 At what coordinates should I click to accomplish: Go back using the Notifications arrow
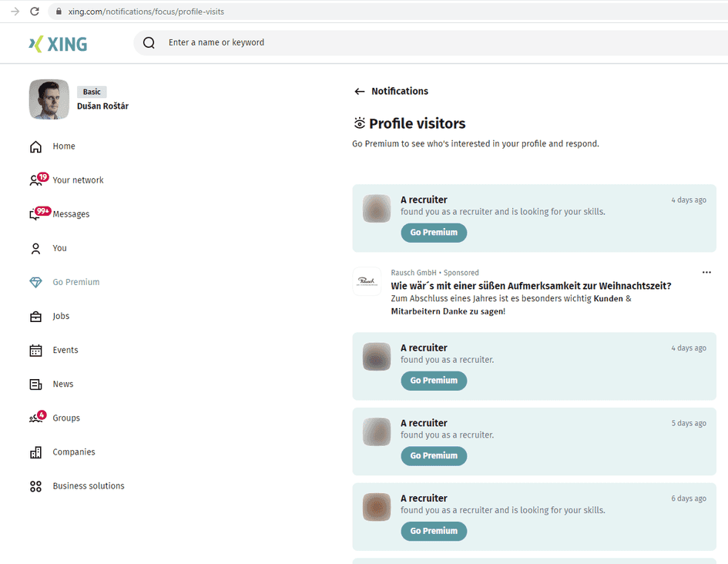(359, 91)
